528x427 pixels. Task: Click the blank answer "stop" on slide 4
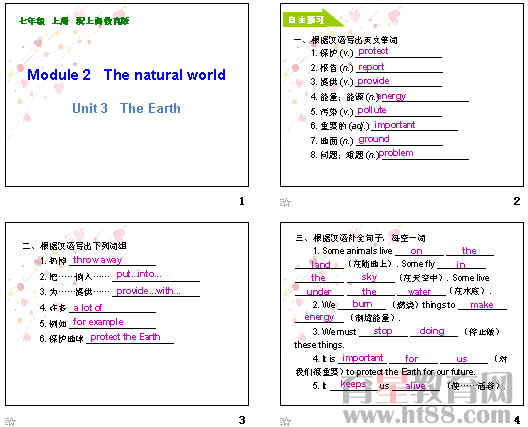(x=383, y=331)
